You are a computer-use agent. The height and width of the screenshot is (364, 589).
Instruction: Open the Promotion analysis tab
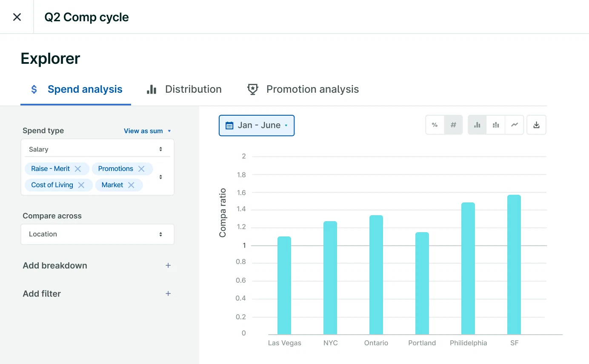click(x=303, y=89)
